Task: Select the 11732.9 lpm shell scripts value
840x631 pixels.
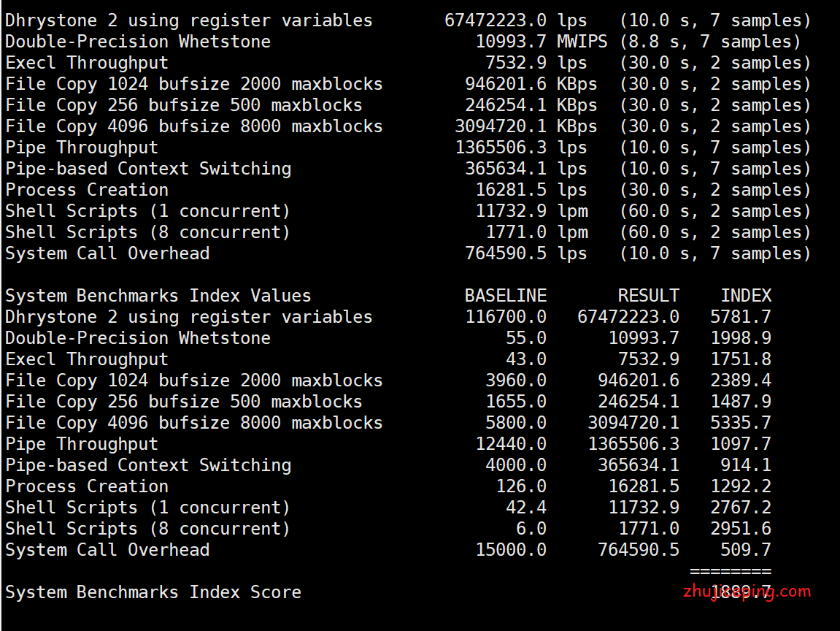Action: click(510, 211)
